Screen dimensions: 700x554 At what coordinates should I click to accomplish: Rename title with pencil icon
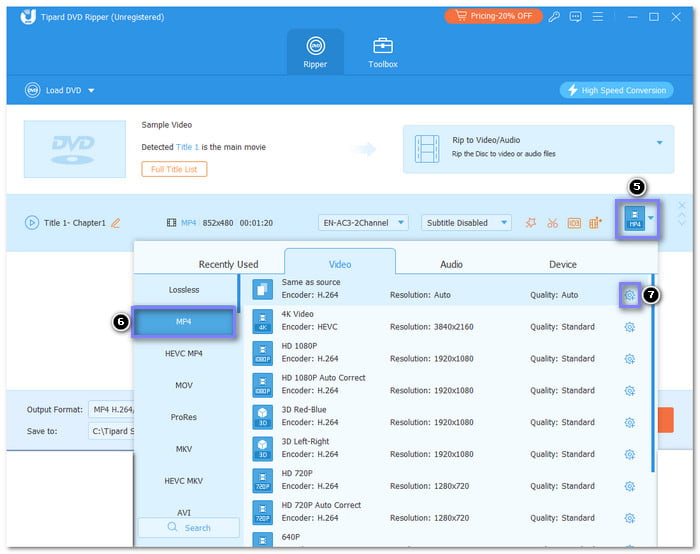[116, 222]
